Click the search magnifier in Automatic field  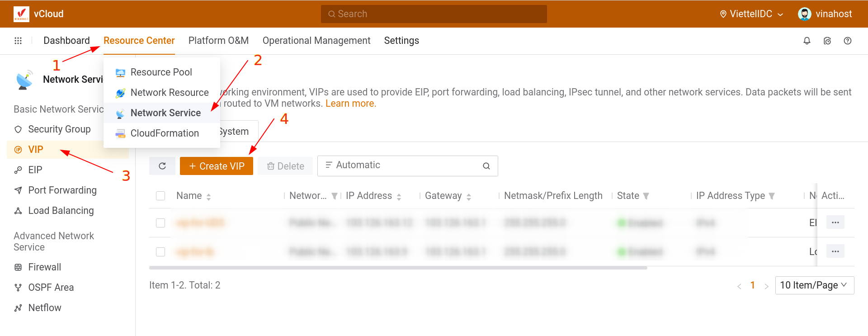[x=486, y=166]
